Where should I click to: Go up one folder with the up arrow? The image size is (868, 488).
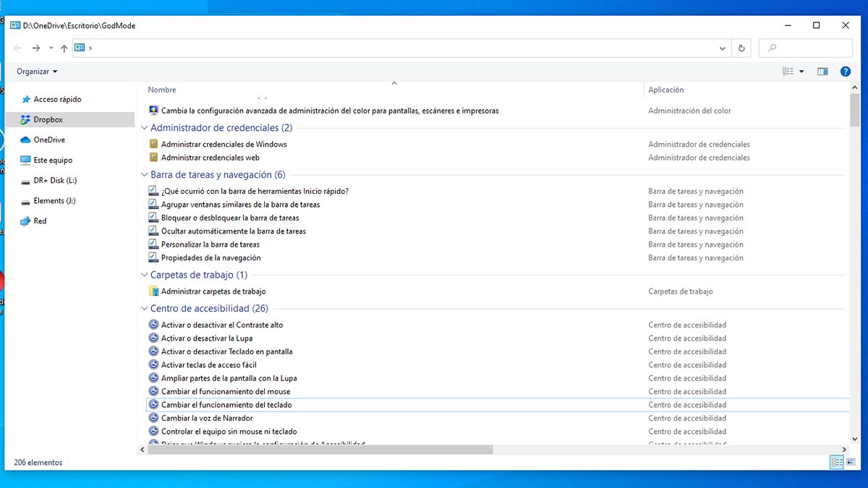64,48
